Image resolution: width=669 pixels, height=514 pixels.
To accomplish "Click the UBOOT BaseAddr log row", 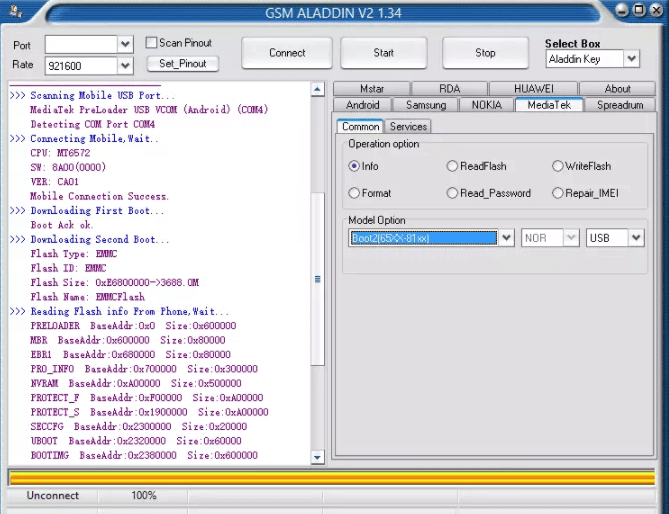I will pos(136,441).
